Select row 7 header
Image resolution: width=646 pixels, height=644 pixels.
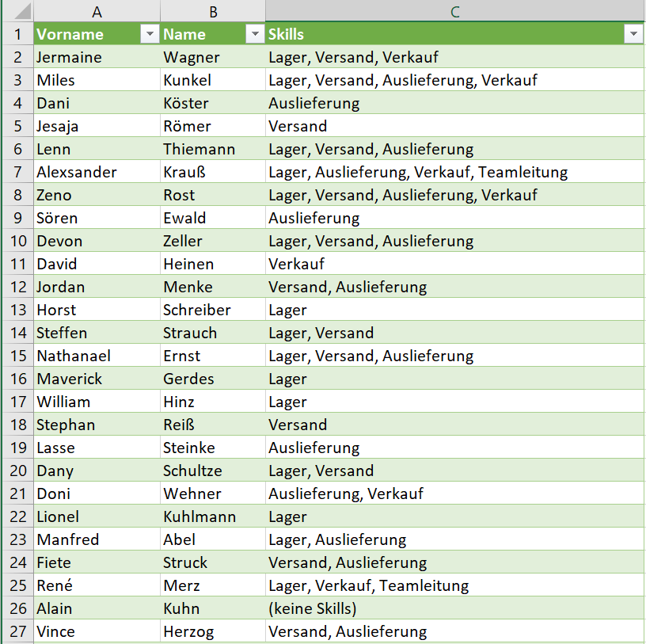point(17,172)
